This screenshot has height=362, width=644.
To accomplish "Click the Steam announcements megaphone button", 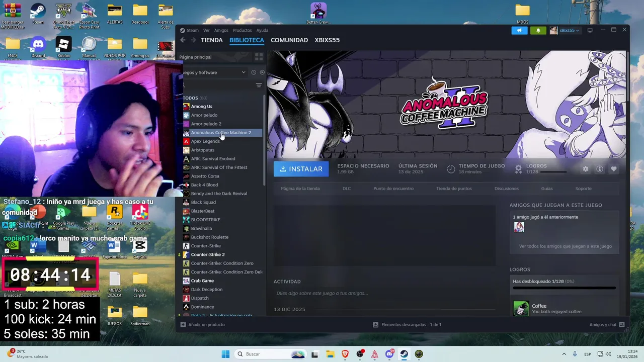I will pyautogui.click(x=520, y=30).
